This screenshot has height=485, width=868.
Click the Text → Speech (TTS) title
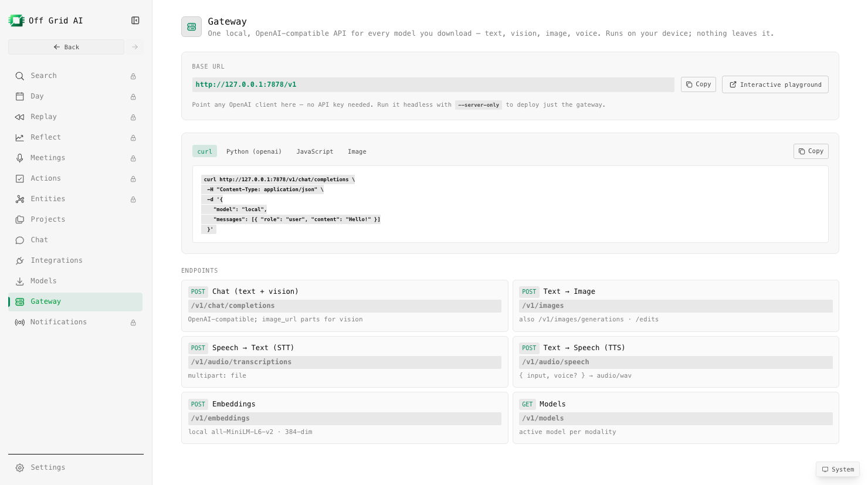(584, 348)
